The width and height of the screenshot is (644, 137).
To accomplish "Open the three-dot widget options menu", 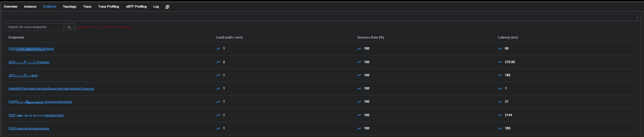I will coord(637,17).
